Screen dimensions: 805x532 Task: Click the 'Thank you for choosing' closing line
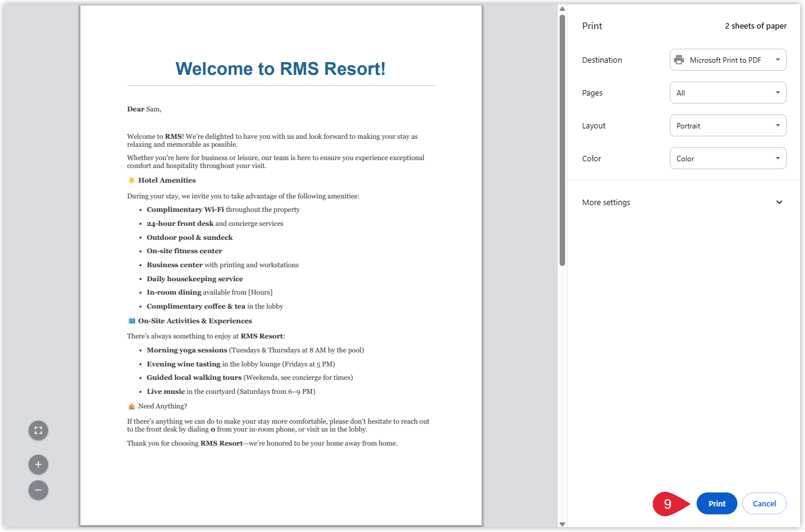(262, 443)
